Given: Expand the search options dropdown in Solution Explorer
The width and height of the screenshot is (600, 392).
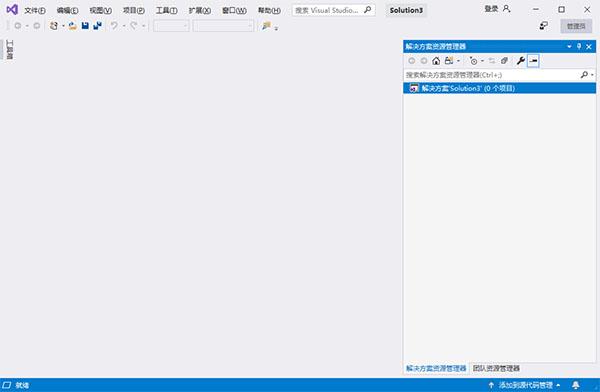Looking at the screenshot, I should point(592,75).
